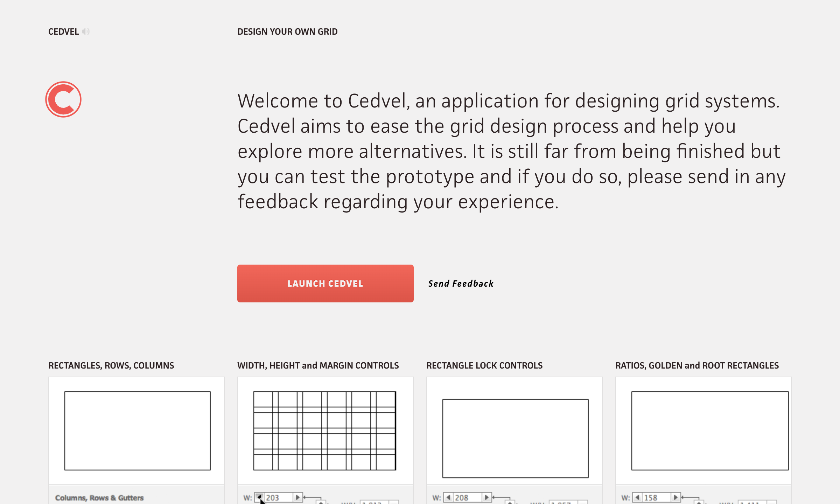The image size is (840, 504).
Task: Open the Ratios, Golden and Root Rectangles preview
Action: click(703, 430)
